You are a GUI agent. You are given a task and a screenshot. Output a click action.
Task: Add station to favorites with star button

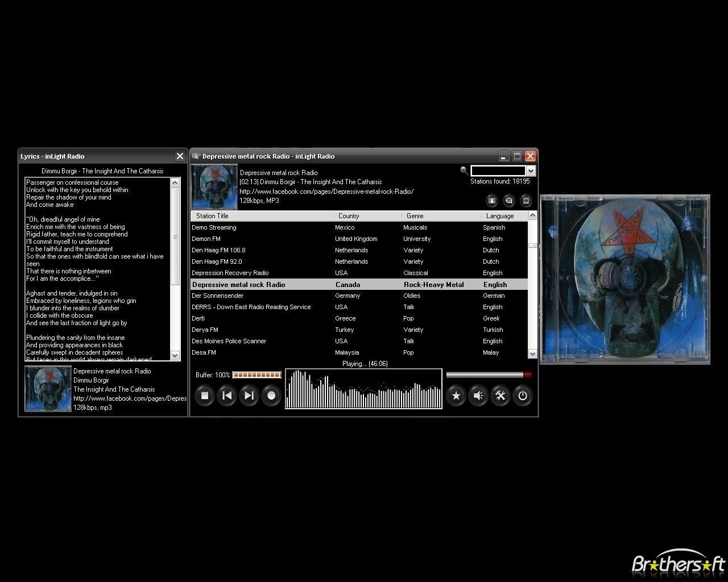pyautogui.click(x=456, y=396)
